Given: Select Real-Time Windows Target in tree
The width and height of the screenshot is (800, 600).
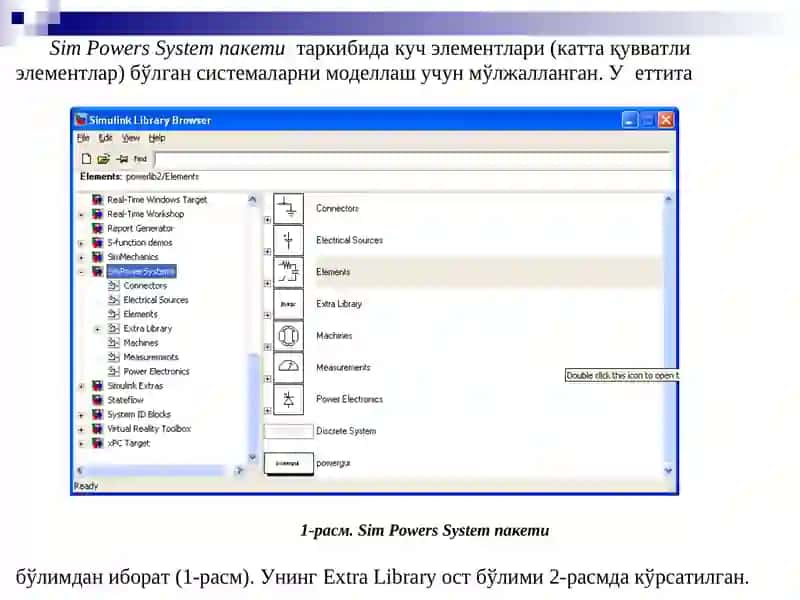Looking at the screenshot, I should [157, 199].
